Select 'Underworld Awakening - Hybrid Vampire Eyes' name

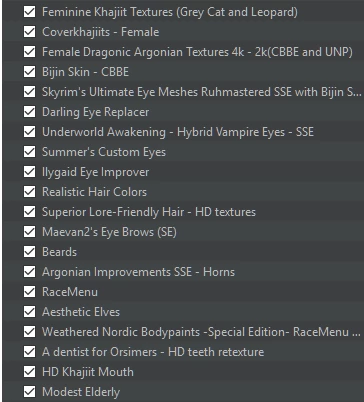click(x=178, y=132)
